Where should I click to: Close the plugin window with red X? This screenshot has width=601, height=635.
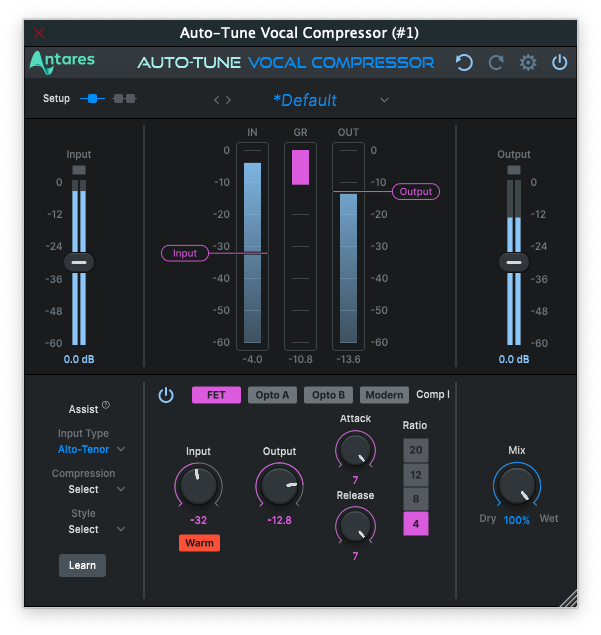click(39, 33)
